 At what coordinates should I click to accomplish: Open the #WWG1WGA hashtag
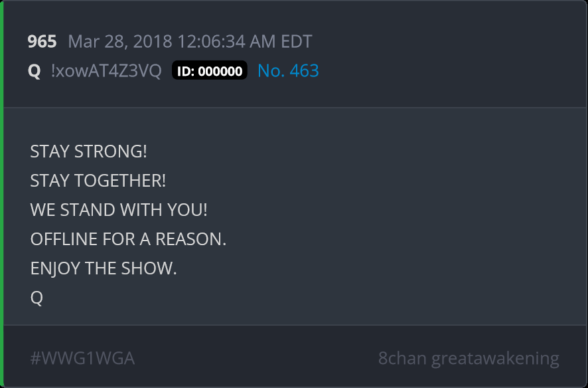[82, 358]
